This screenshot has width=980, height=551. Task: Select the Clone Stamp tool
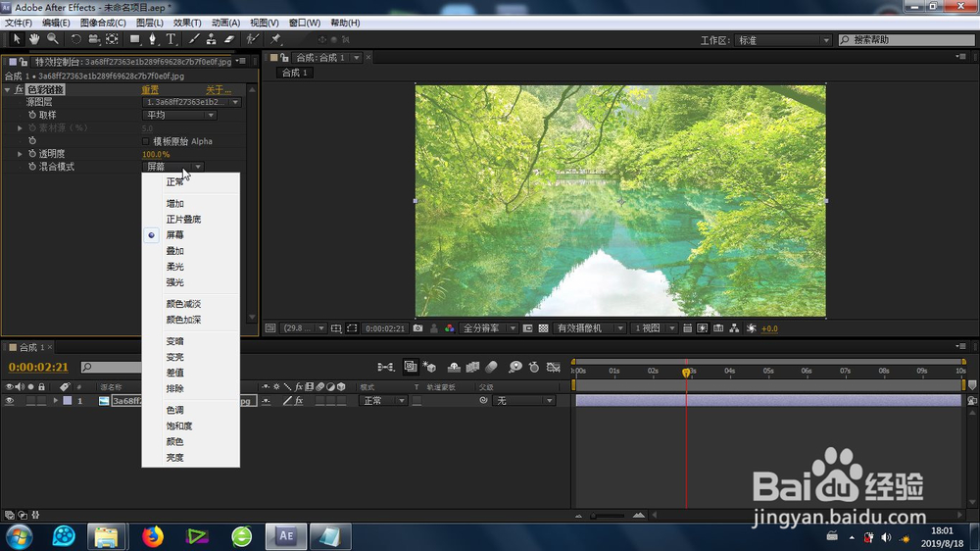point(212,39)
